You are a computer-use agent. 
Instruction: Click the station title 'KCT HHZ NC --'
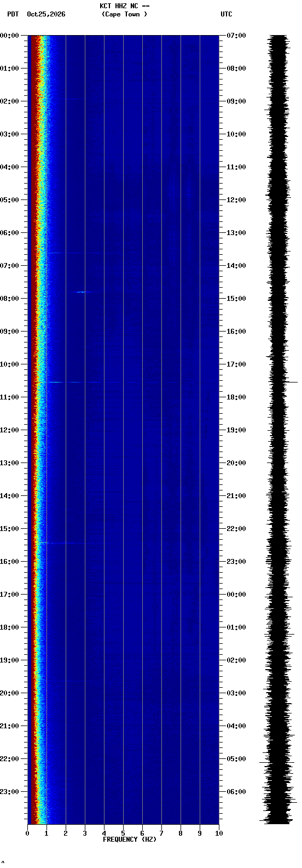coord(125,6)
